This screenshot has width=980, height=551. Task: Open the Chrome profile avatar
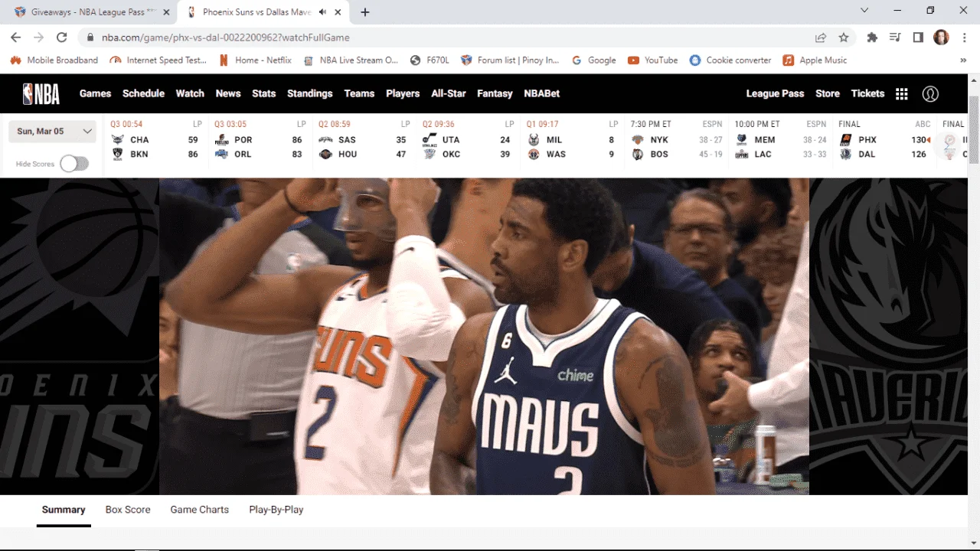[x=942, y=37]
